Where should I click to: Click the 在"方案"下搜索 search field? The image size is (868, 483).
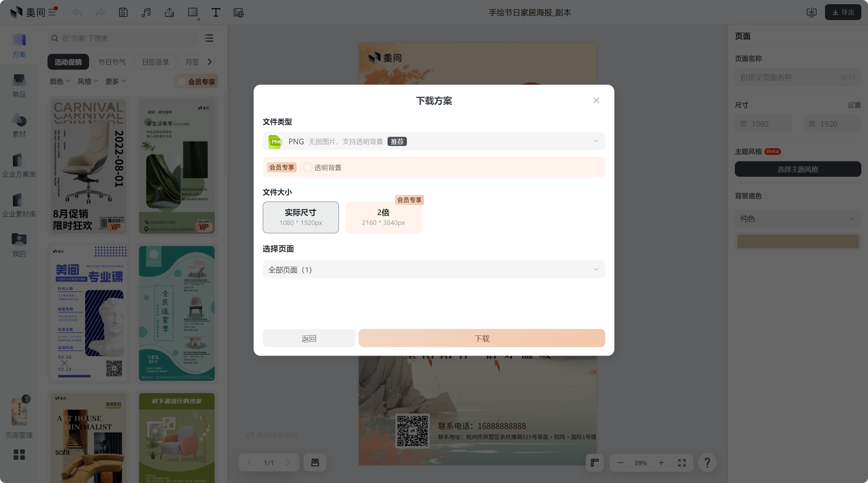[x=123, y=38]
